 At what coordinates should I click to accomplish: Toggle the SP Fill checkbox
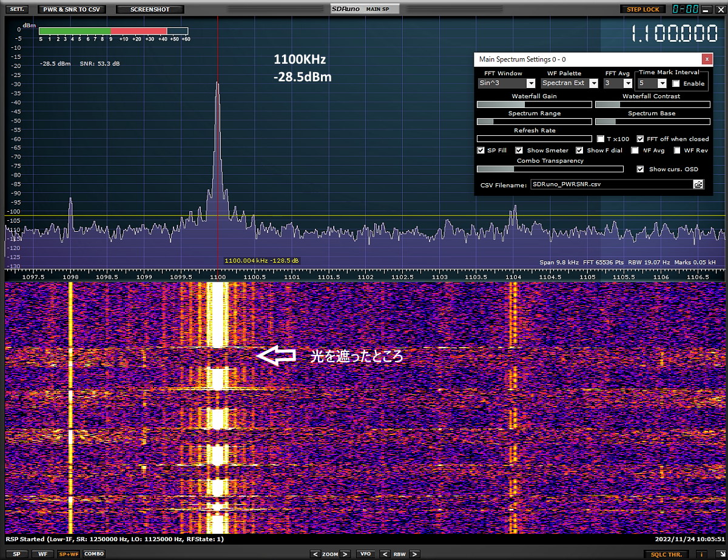click(481, 150)
